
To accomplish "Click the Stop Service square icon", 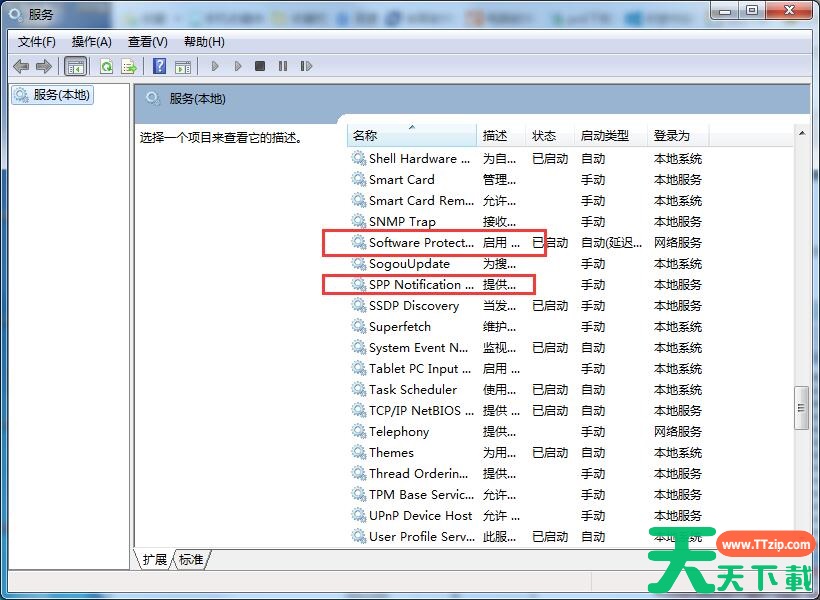I will pos(260,66).
